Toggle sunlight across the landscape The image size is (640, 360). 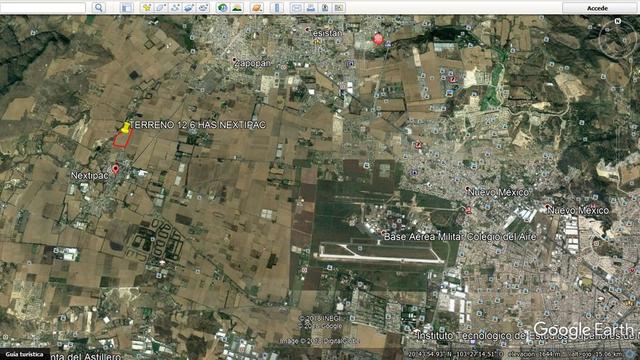(x=237, y=7)
